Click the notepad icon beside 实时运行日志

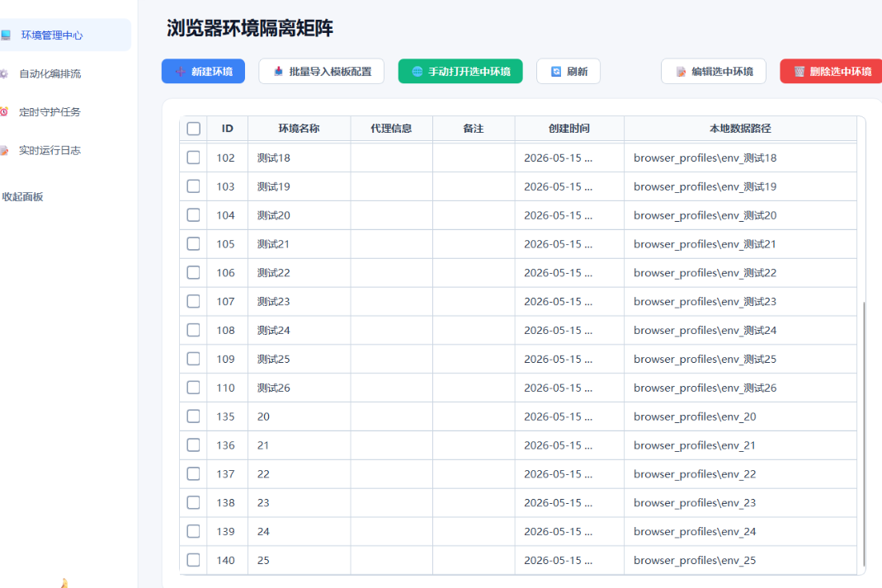tap(4, 150)
